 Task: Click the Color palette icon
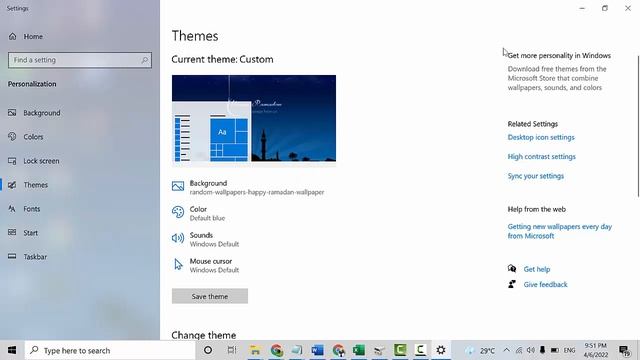coord(178,212)
